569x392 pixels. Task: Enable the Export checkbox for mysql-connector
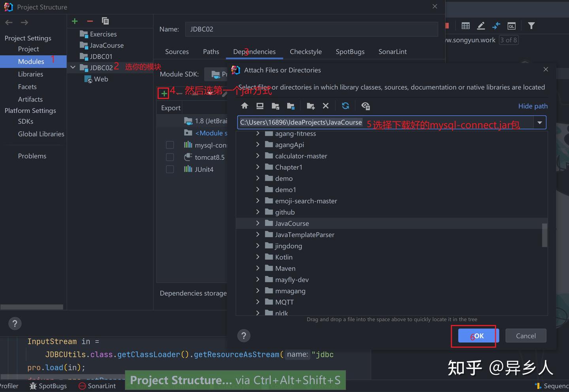click(170, 145)
